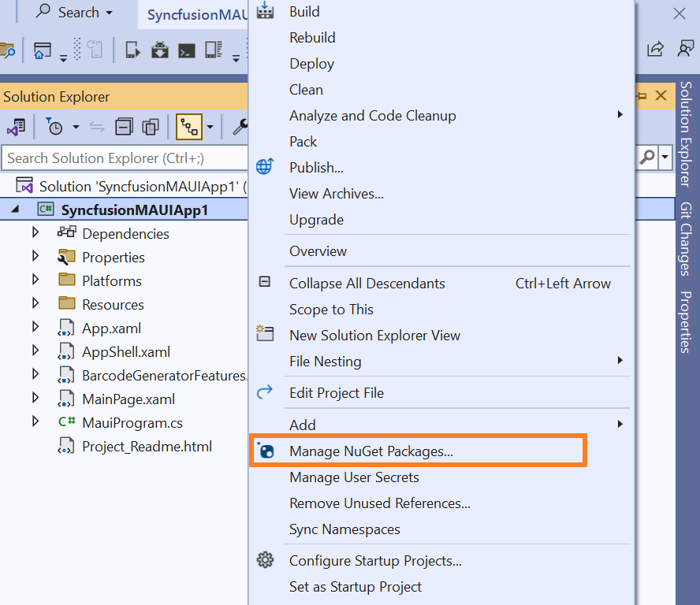
Task: Choose Clean menu entry
Action: 441,90
